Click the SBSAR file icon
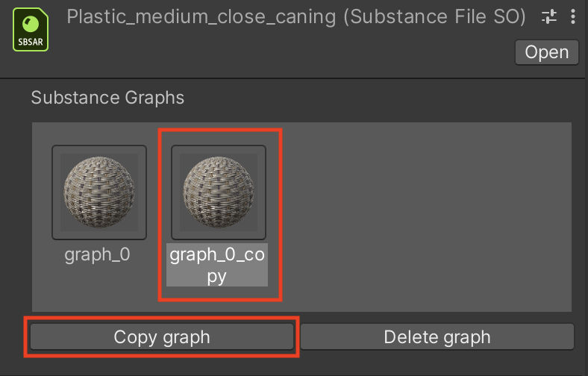This screenshot has height=376, width=588. (31, 30)
